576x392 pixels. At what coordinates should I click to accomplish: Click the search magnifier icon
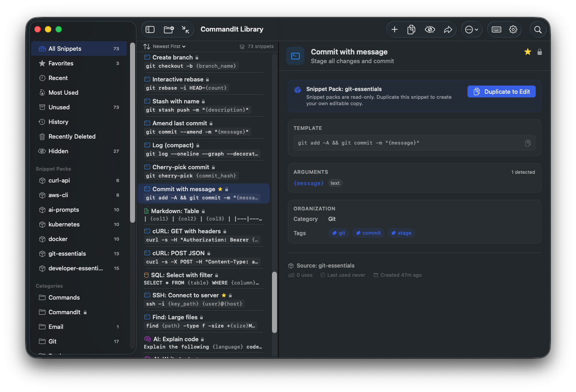(538, 29)
